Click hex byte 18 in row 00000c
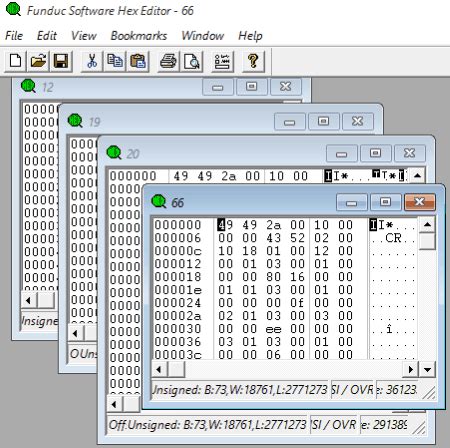 [x=249, y=251]
